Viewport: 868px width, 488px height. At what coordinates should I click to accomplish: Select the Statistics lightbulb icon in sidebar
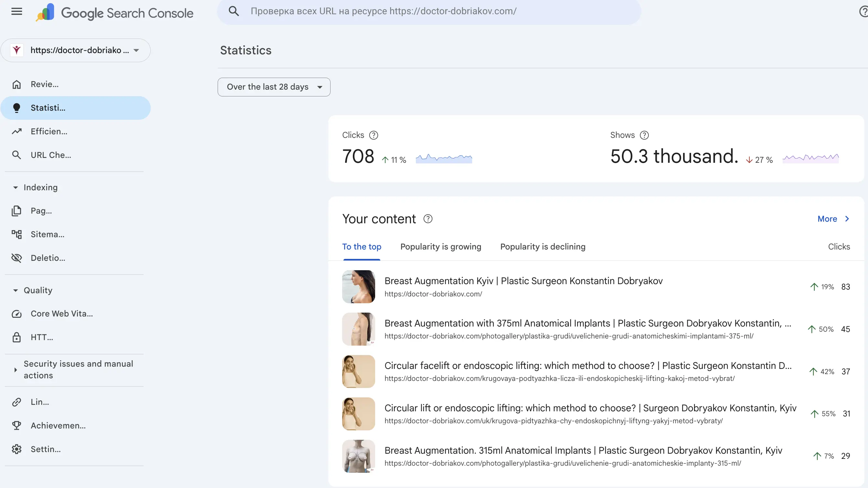pos(16,107)
